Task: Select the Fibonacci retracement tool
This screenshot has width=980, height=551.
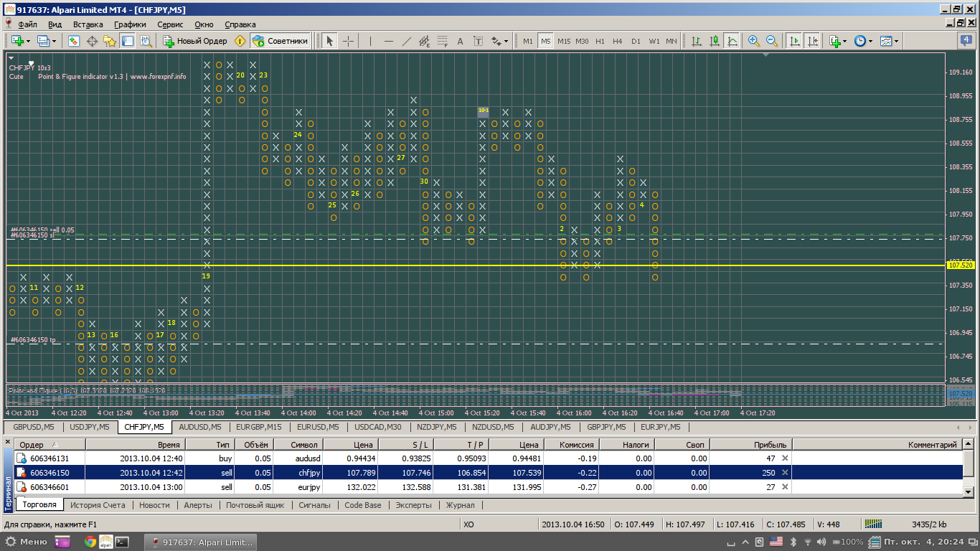Action: [x=443, y=41]
